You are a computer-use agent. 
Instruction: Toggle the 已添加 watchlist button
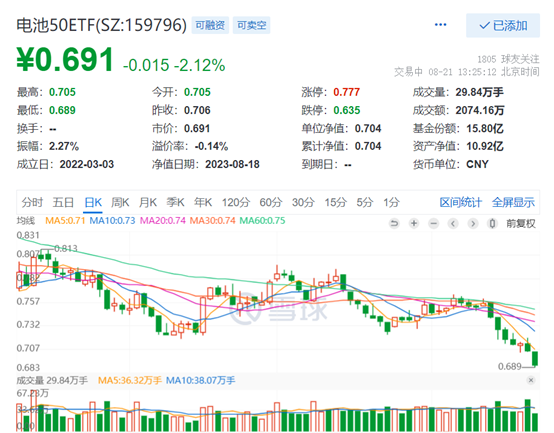(x=503, y=25)
